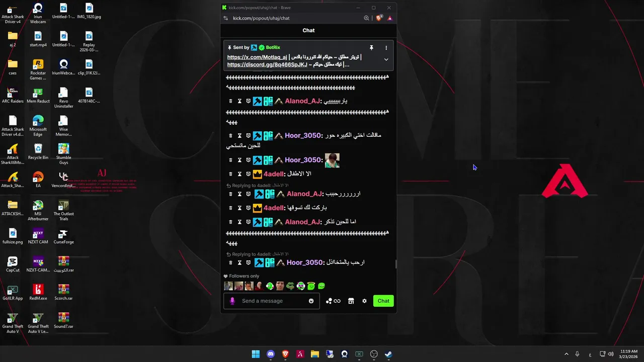The height and width of the screenshot is (362, 644).
Task: Delete the Alanod_AJ message اما للحين تذكر
Action: click(230, 222)
